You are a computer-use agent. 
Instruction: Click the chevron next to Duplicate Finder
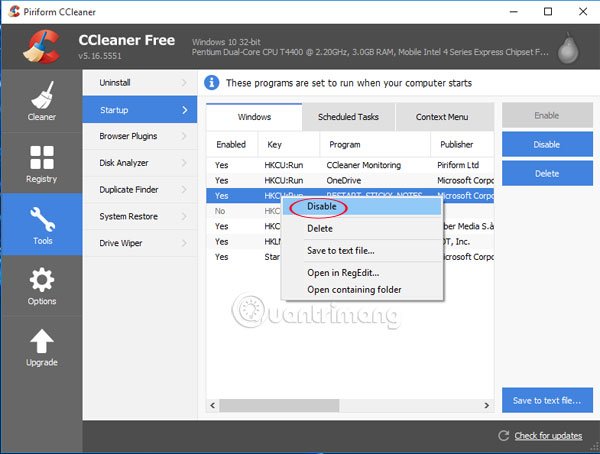[x=184, y=190]
